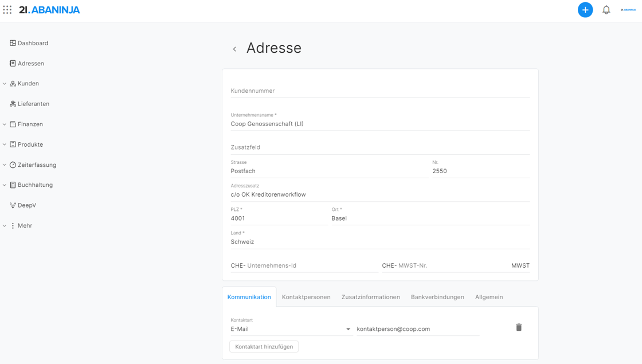Expand the Kunden menu chevron

click(5, 84)
